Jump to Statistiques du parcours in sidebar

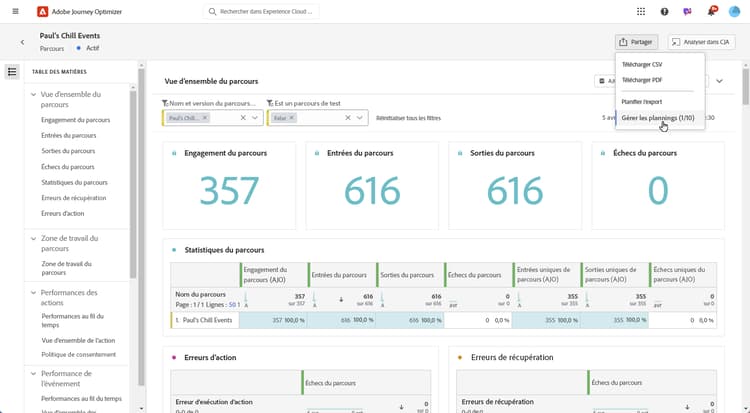click(74, 182)
